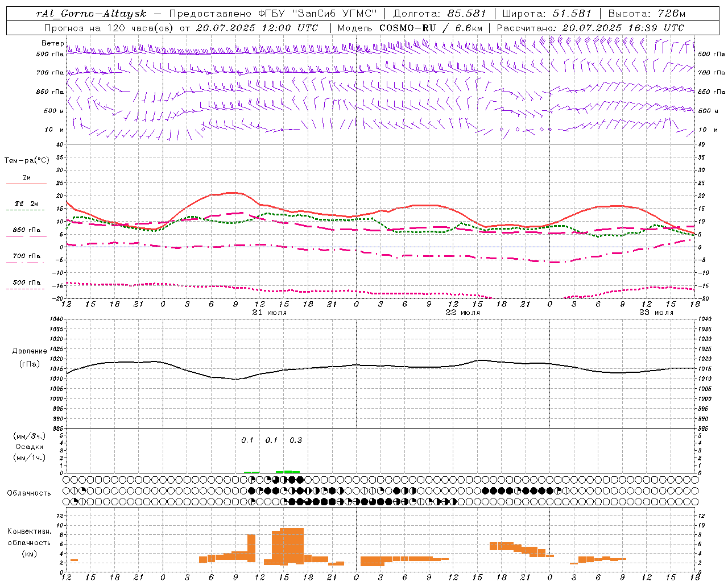The image size is (728, 582).
Task: Click the model label COSMO-RU / 6.6км
Action: [x=431, y=28]
